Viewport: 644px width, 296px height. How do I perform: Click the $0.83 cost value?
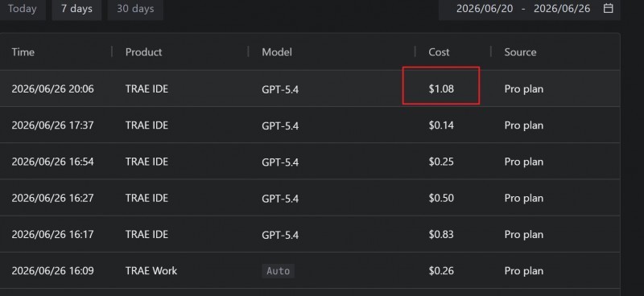441,234
